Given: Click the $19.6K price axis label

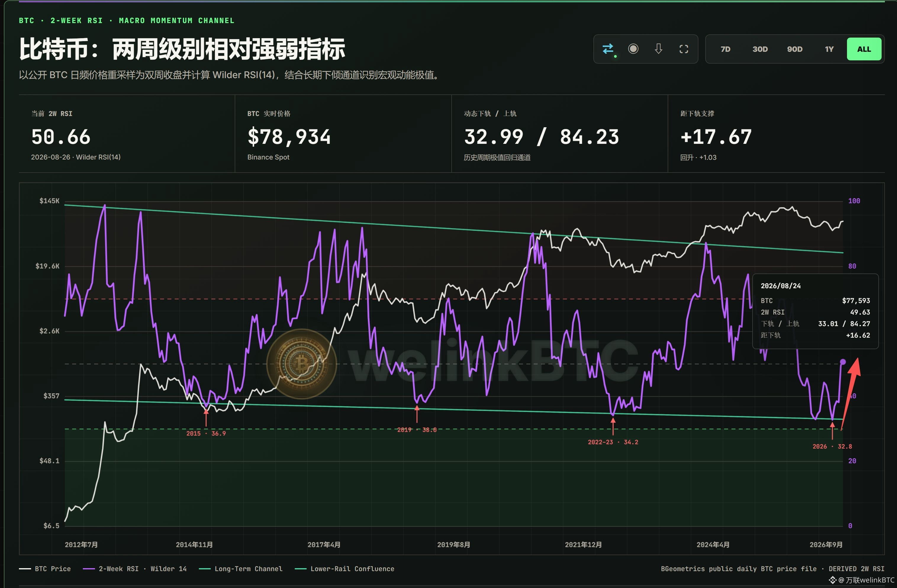Looking at the screenshot, I should click(47, 266).
